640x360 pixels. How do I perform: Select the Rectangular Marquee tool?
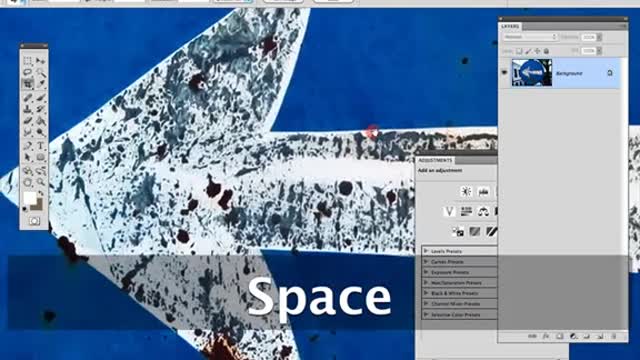(x=28, y=61)
